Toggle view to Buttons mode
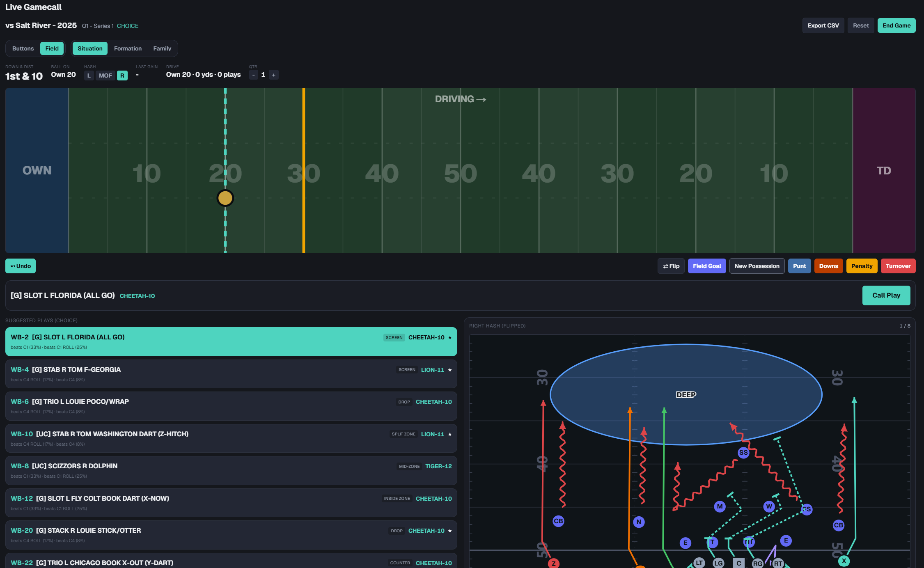The width and height of the screenshot is (924, 568). (23, 48)
